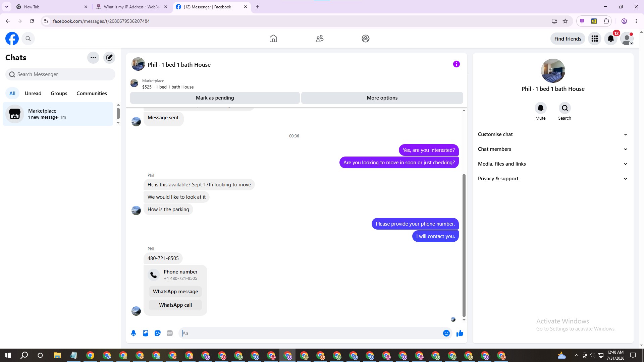Screen dimensions: 644x362
Task: Open the browser Extensions puzzle icon
Action: point(606,21)
